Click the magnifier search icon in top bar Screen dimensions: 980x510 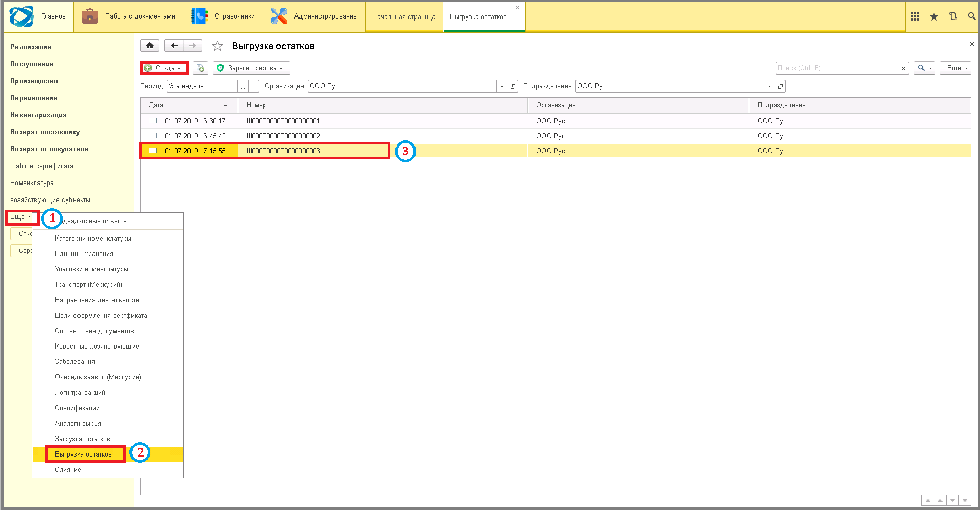pyautogui.click(x=971, y=16)
